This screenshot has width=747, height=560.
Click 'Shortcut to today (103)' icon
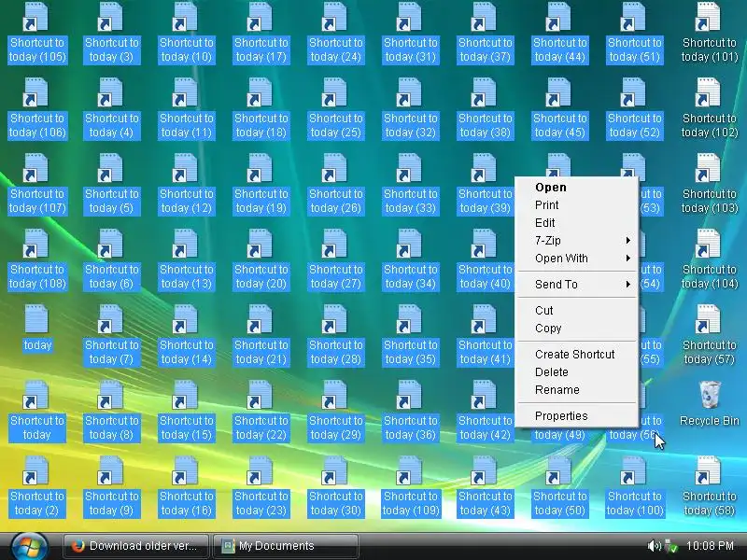pos(710,185)
